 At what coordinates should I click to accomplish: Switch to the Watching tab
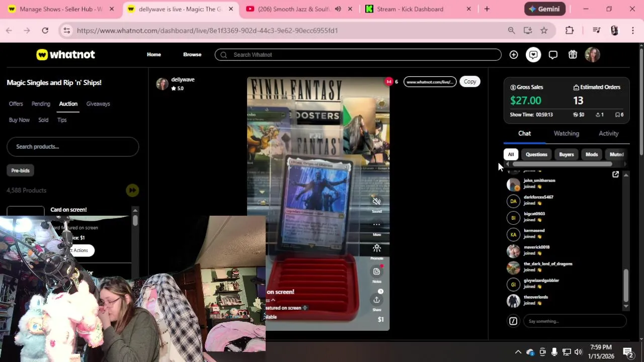pyautogui.click(x=567, y=134)
